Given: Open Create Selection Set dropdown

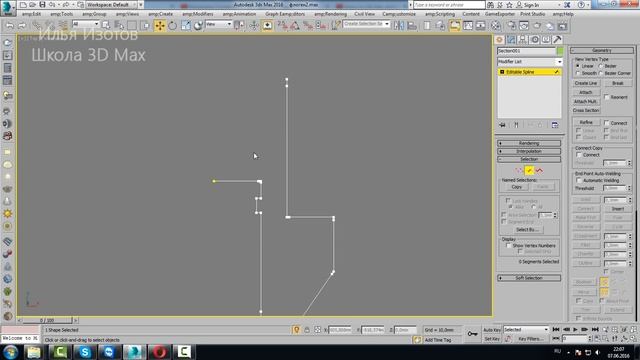Looking at the screenshot, I should point(366,24).
